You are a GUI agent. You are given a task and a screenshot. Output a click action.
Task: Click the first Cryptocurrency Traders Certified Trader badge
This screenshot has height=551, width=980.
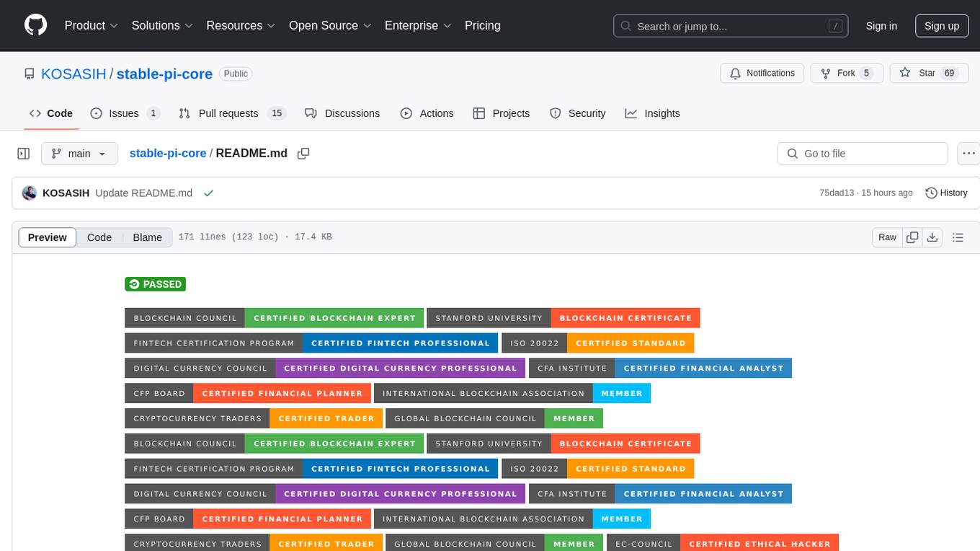click(254, 418)
